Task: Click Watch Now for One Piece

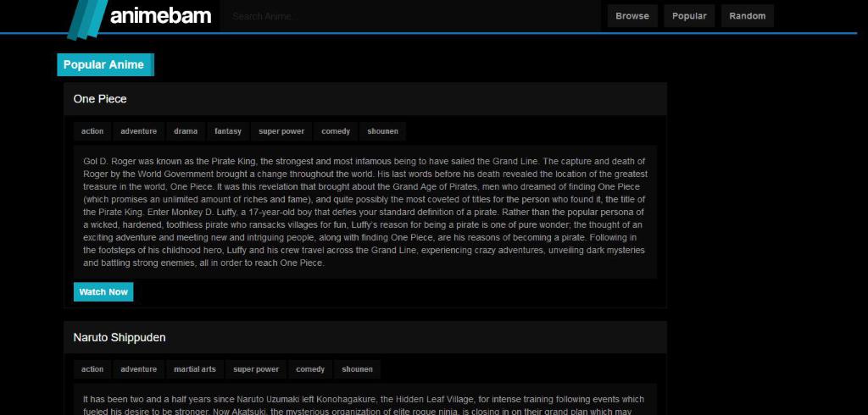Action: (103, 292)
